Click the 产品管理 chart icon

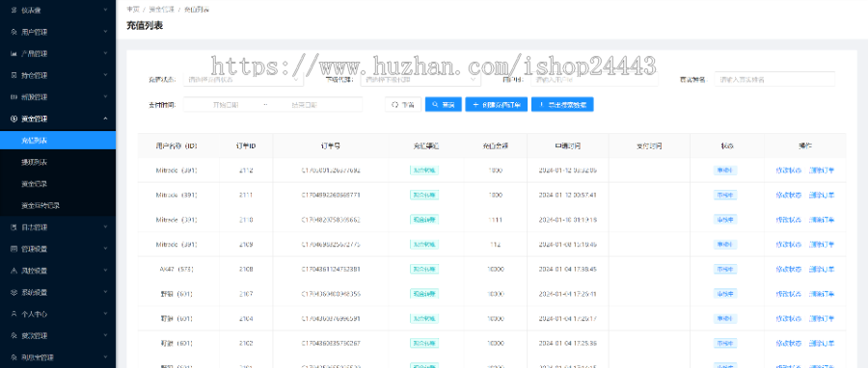[x=14, y=54]
